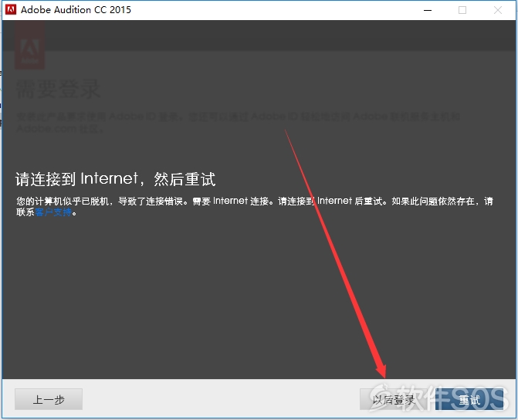
Task: Click the heading 请连接到 Internet，然后重试
Action: (x=115, y=179)
